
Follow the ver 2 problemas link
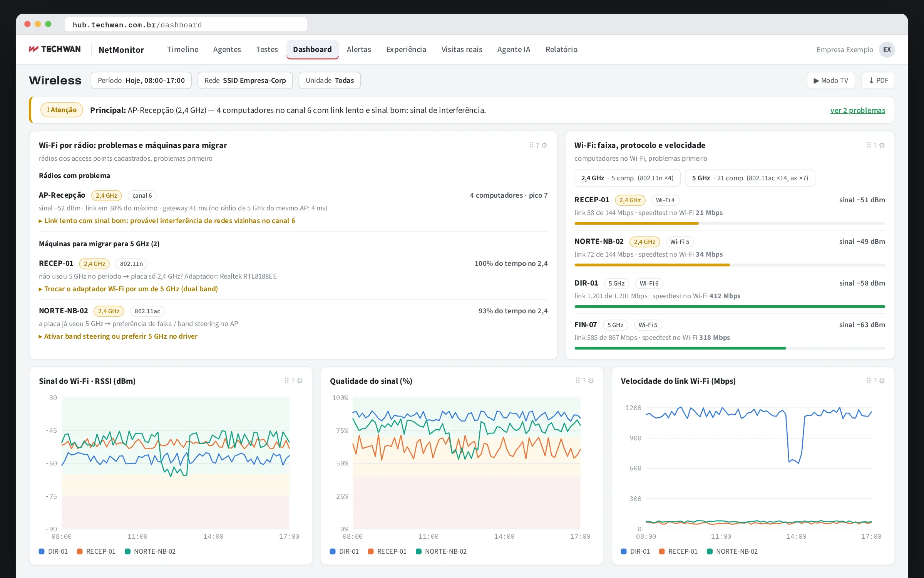pyautogui.click(x=858, y=110)
